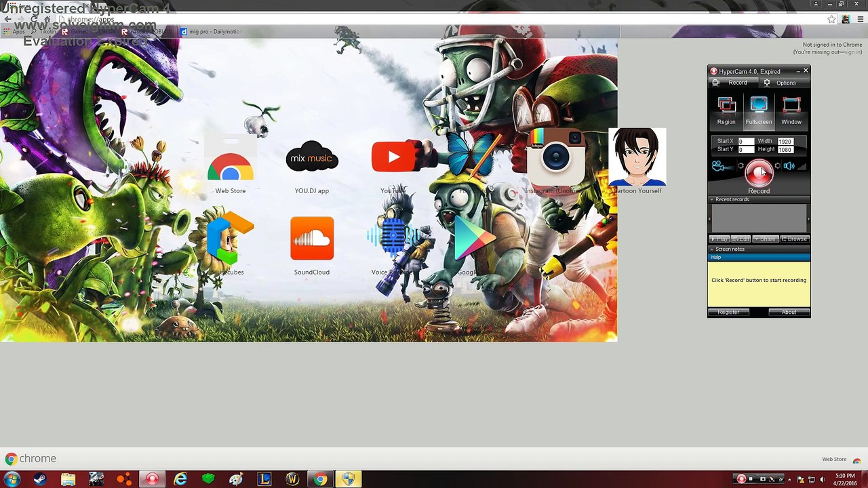
Task: Bookmark this page with the star icon
Action: [831, 20]
